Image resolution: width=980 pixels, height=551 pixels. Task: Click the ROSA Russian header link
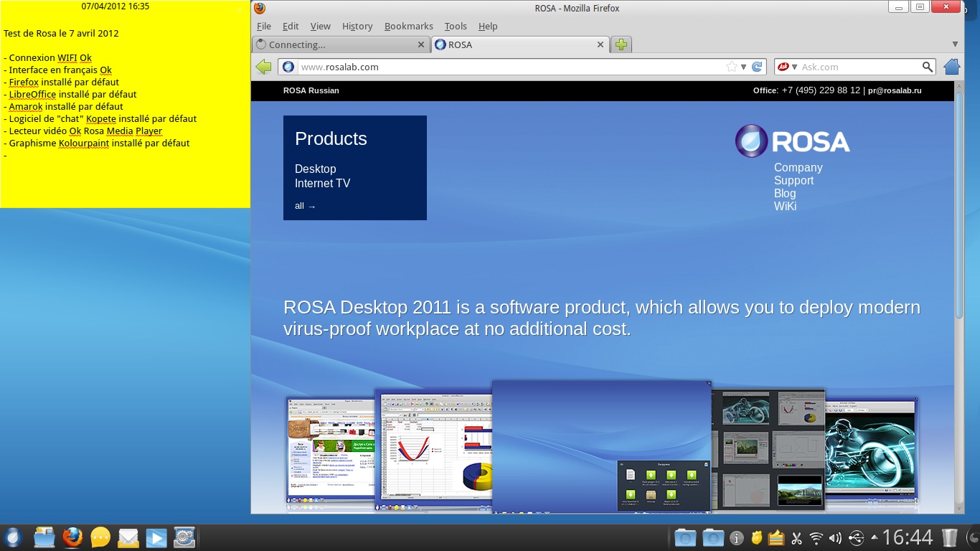point(311,90)
